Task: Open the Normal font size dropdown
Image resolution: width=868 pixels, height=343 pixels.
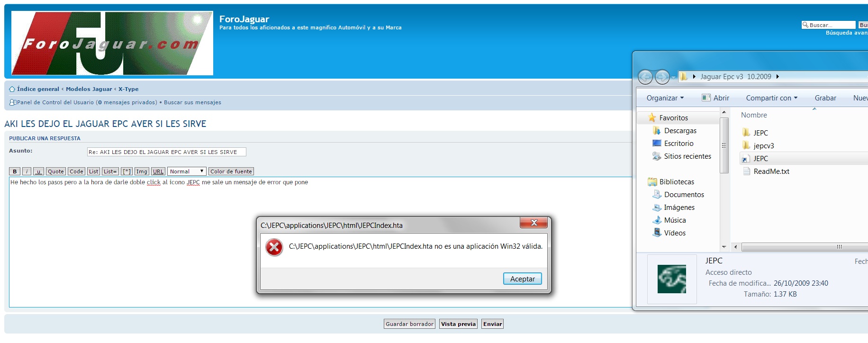Action: coord(187,171)
